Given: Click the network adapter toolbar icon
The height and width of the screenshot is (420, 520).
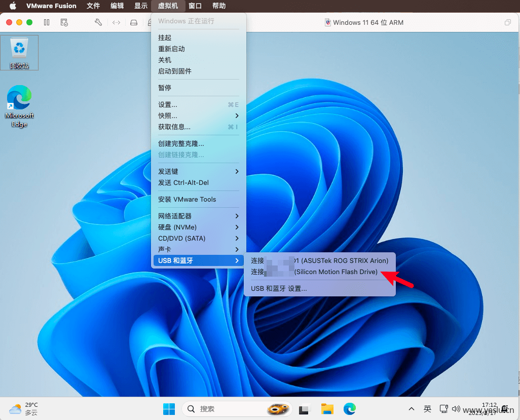Looking at the screenshot, I should tap(116, 22).
